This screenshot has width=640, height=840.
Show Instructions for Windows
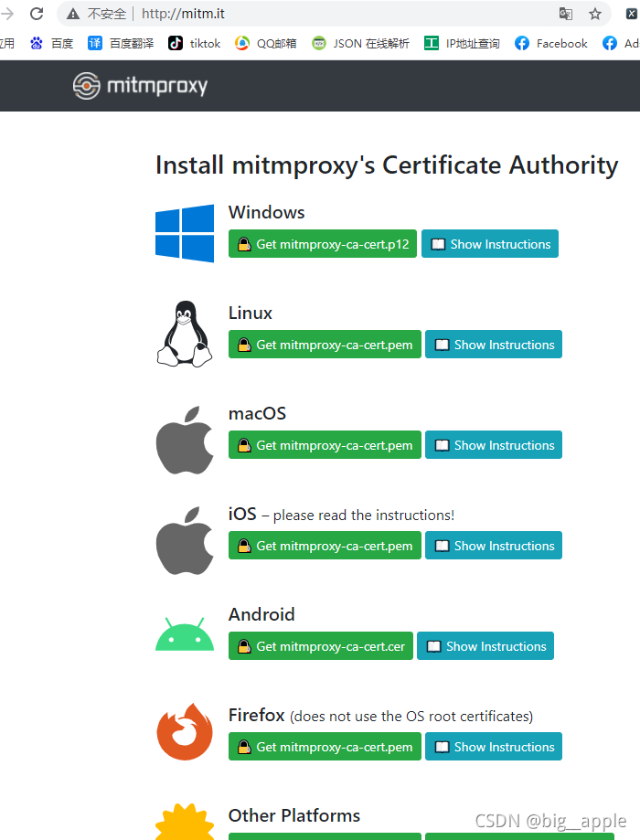click(x=490, y=244)
